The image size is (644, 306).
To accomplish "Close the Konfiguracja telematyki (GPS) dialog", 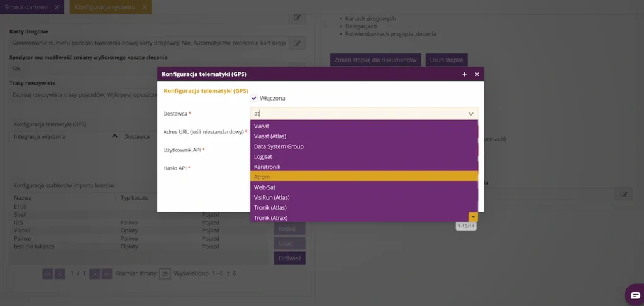I will 477,74.
